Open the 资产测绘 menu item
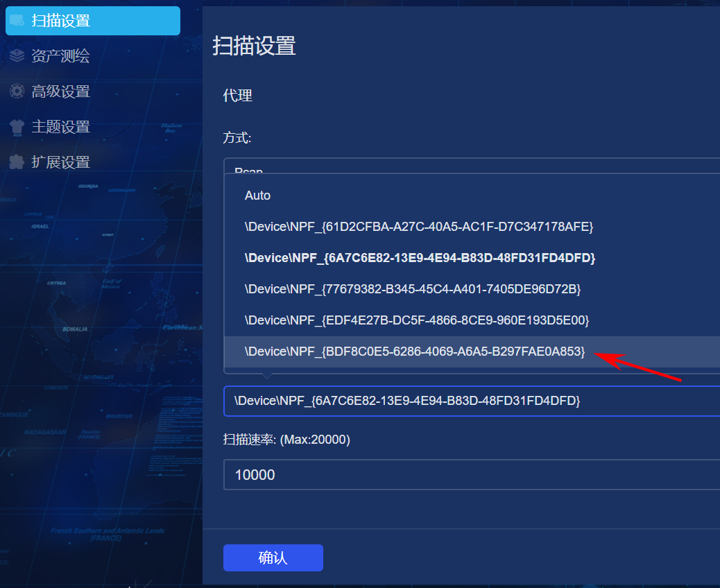720x588 pixels. (x=60, y=56)
